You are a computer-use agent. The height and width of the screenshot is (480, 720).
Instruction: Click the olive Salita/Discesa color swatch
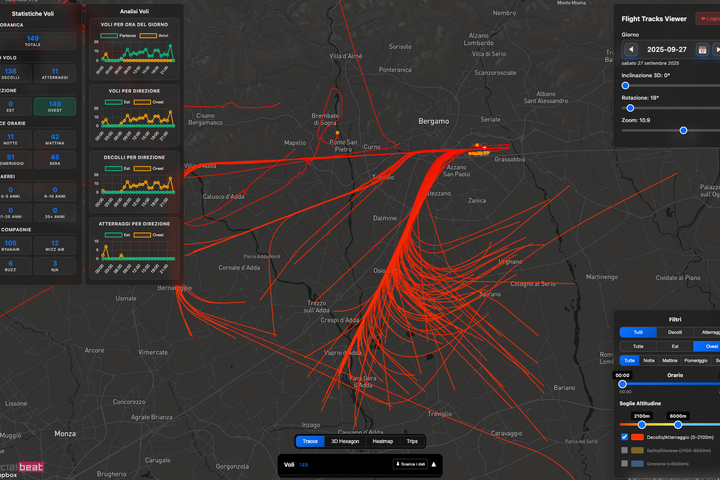point(637,450)
